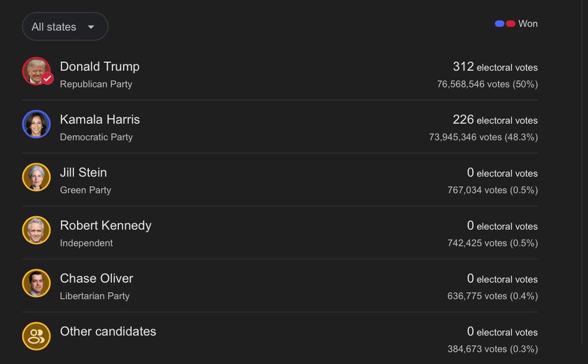Image resolution: width=588 pixels, height=364 pixels.
Task: Click the Other candidates group icon
Action: click(36, 336)
